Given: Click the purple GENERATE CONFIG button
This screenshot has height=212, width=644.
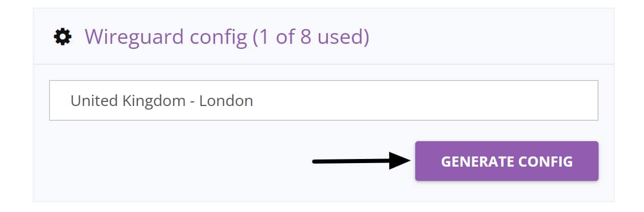Looking at the screenshot, I should (x=507, y=161).
